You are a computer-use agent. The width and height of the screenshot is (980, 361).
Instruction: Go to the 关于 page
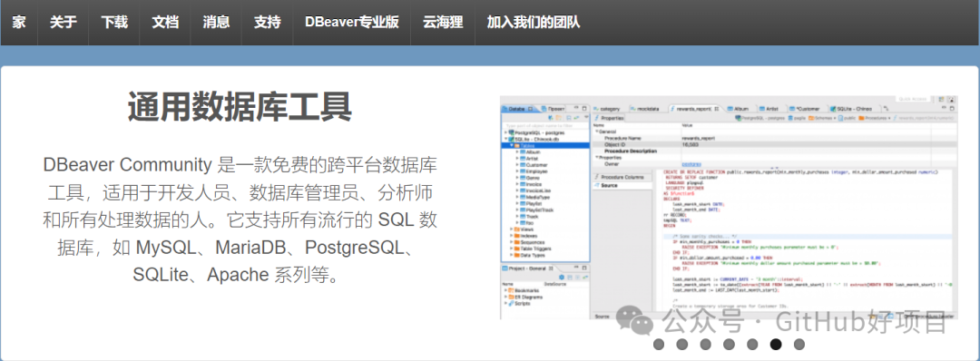coord(64,23)
